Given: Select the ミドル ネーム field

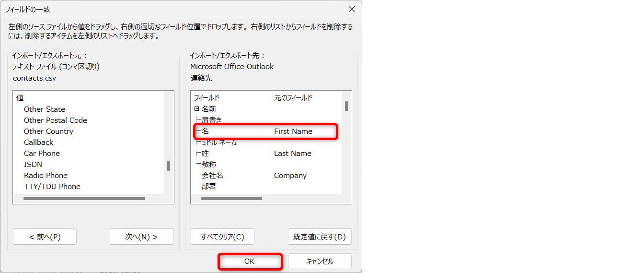Looking at the screenshot, I should [x=219, y=142].
